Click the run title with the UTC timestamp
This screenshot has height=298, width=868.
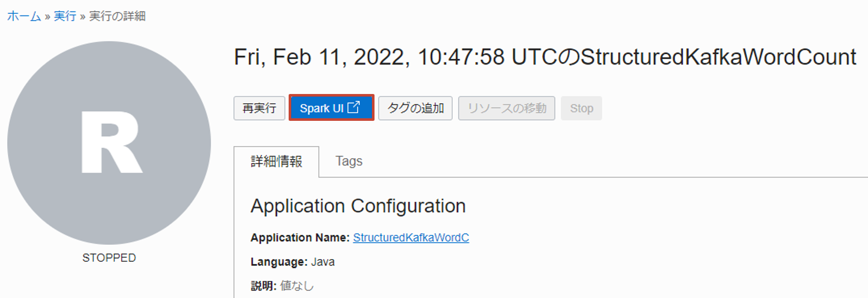[x=545, y=57]
